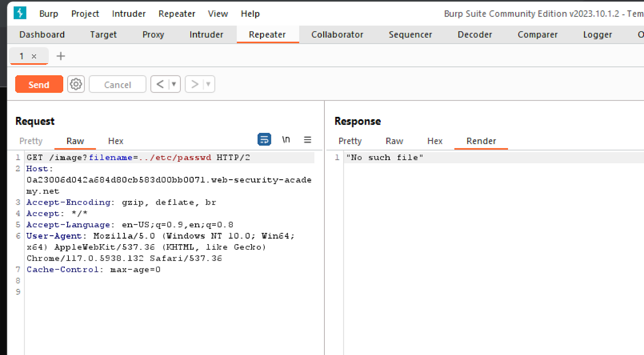Viewport: 644px width, 355px height.
Task: Switch to the Sequencer tab
Action: 410,35
